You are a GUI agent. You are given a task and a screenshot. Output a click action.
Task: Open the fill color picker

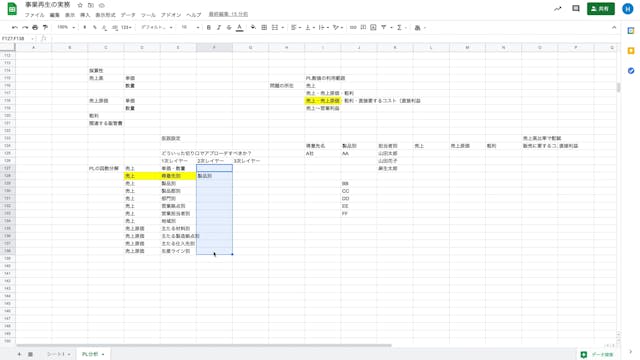253,27
